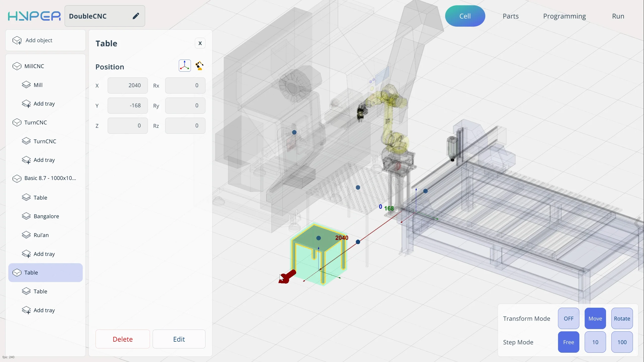644x362 pixels.
Task: Click the Delete button
Action: point(123,339)
